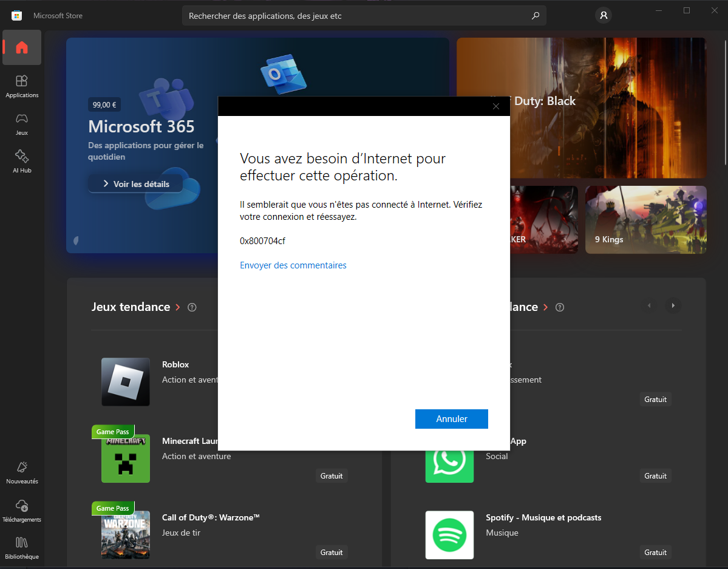This screenshot has height=569, width=728.
Task: Open Roblox app icon
Action: coord(125,382)
